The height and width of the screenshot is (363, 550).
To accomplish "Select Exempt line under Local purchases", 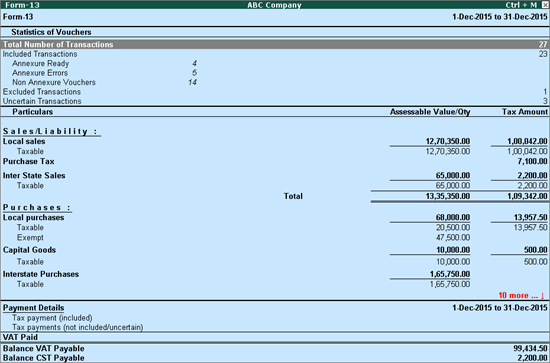I will point(275,238).
